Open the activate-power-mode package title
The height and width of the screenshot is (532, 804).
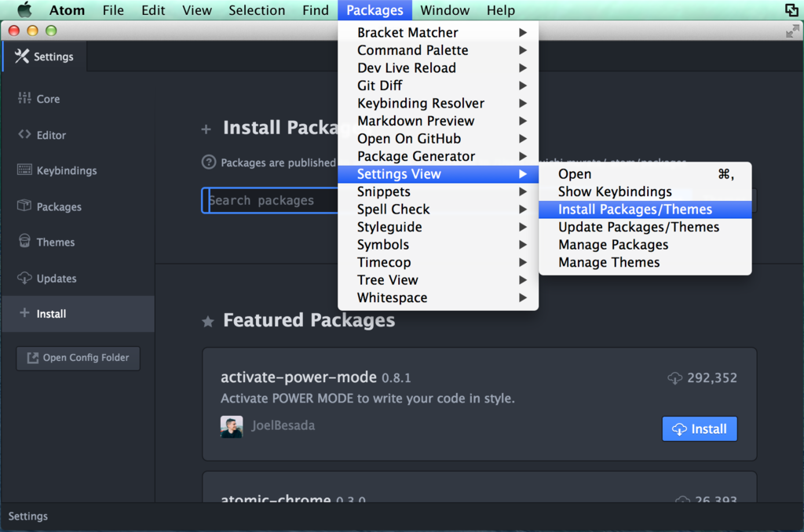[x=298, y=377]
